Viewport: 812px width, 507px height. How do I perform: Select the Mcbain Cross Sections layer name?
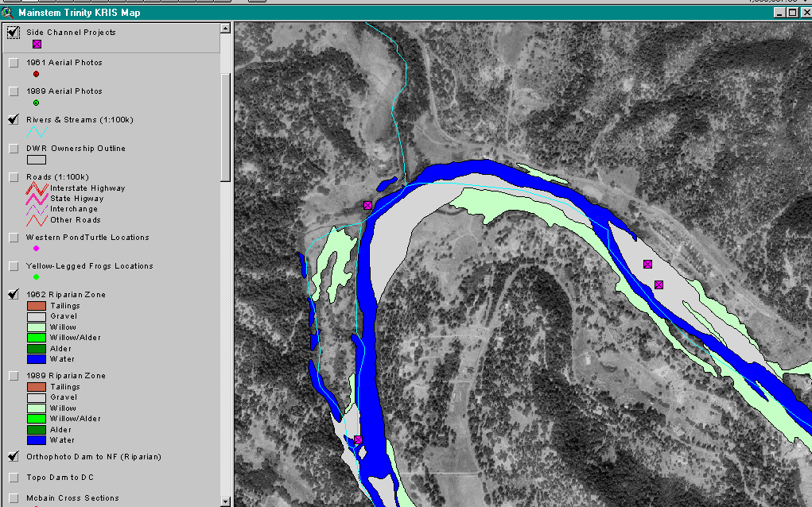pos(72,498)
